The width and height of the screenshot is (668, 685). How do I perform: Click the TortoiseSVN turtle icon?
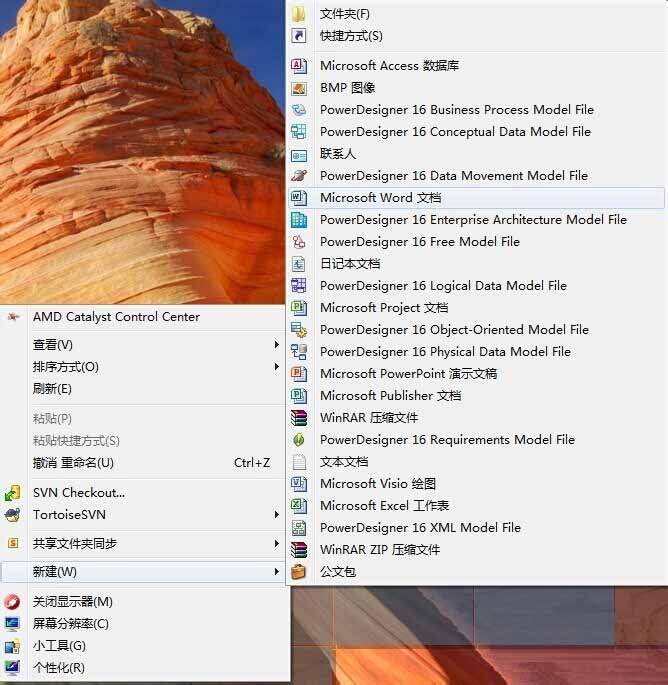pyautogui.click(x=13, y=515)
